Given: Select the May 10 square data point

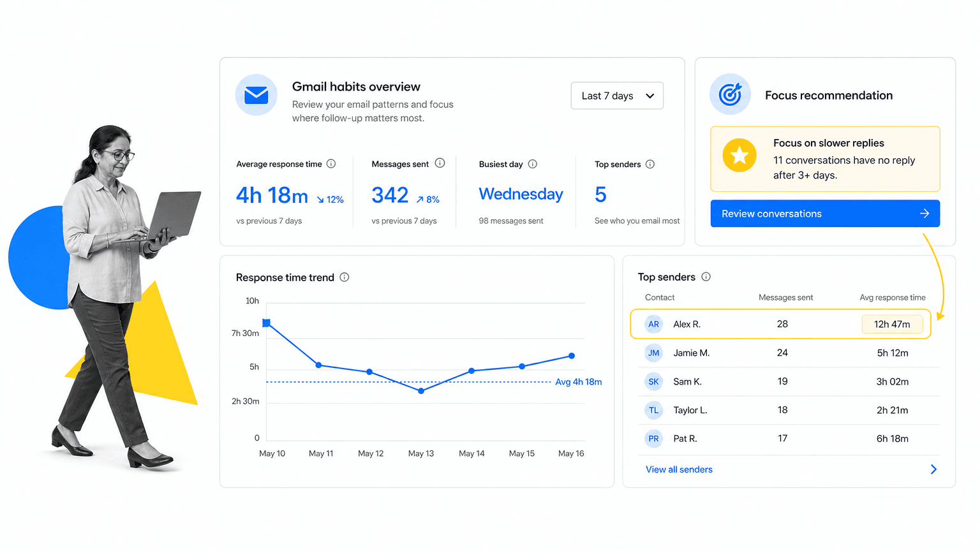Looking at the screenshot, I should pos(267,323).
